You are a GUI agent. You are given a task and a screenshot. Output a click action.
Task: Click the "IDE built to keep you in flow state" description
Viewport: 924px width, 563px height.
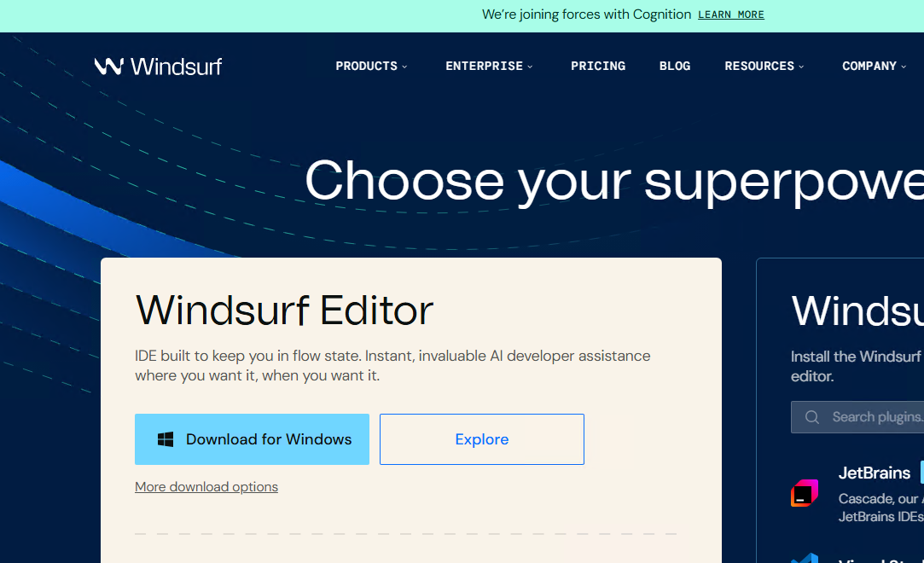pyautogui.click(x=392, y=366)
